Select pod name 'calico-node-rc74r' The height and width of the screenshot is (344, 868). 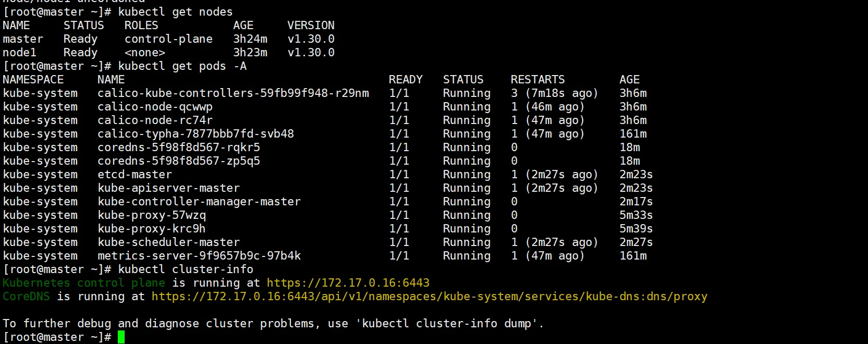pos(155,120)
